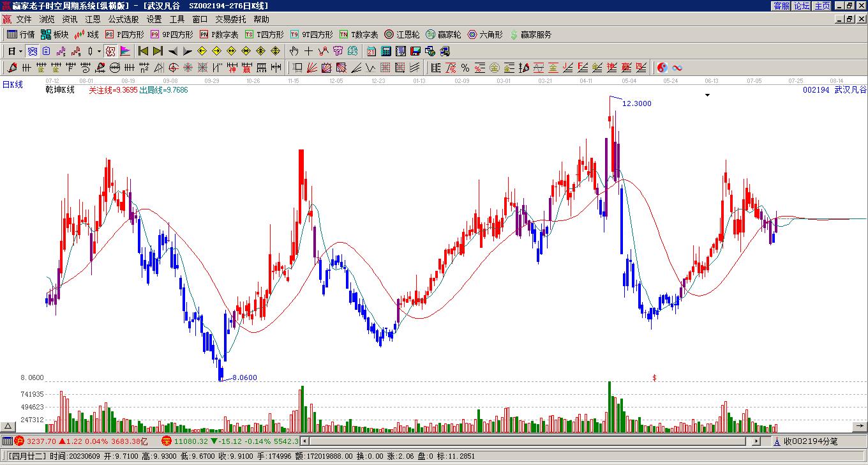
Task: Open the 资讯 menu
Action: [x=70, y=20]
